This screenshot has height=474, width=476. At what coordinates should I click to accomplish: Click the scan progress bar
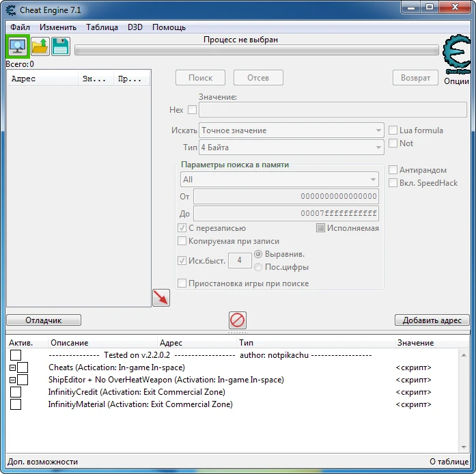click(257, 50)
